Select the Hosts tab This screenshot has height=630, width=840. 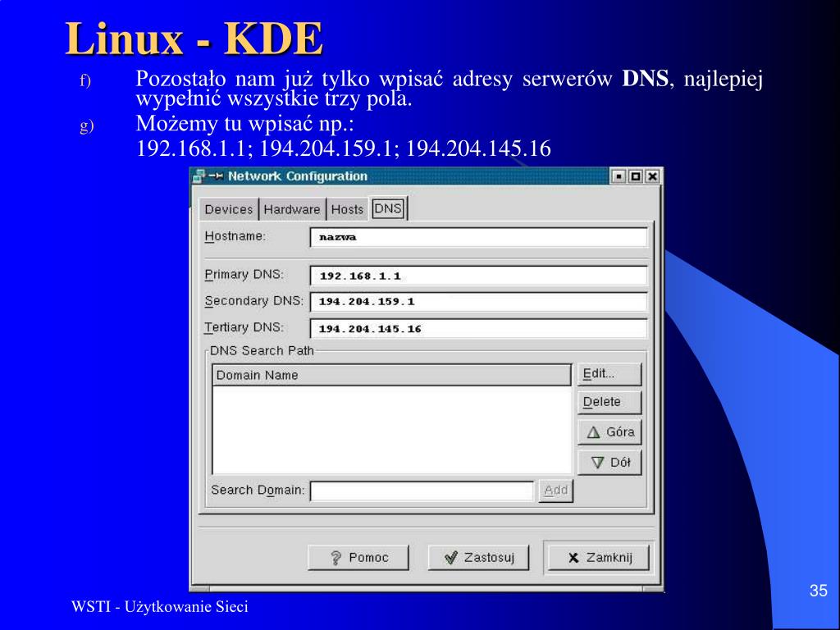click(x=347, y=209)
